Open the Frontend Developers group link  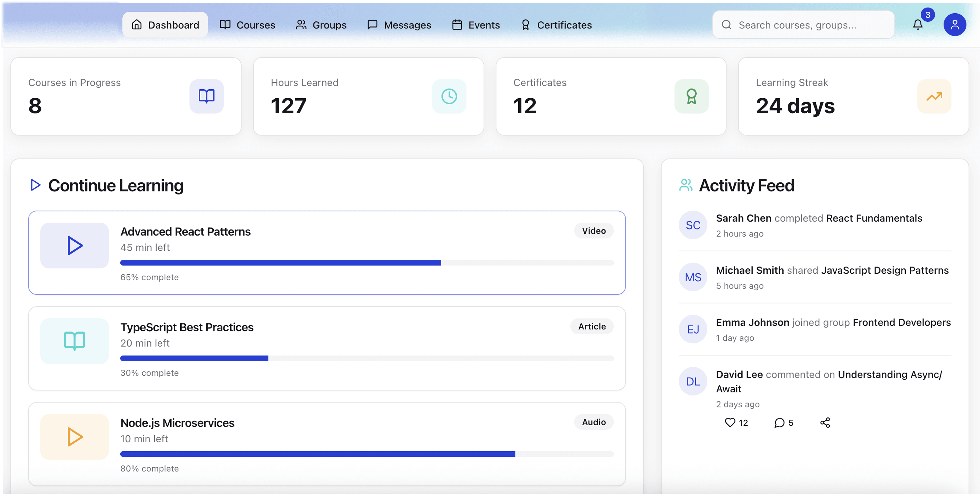tap(901, 322)
